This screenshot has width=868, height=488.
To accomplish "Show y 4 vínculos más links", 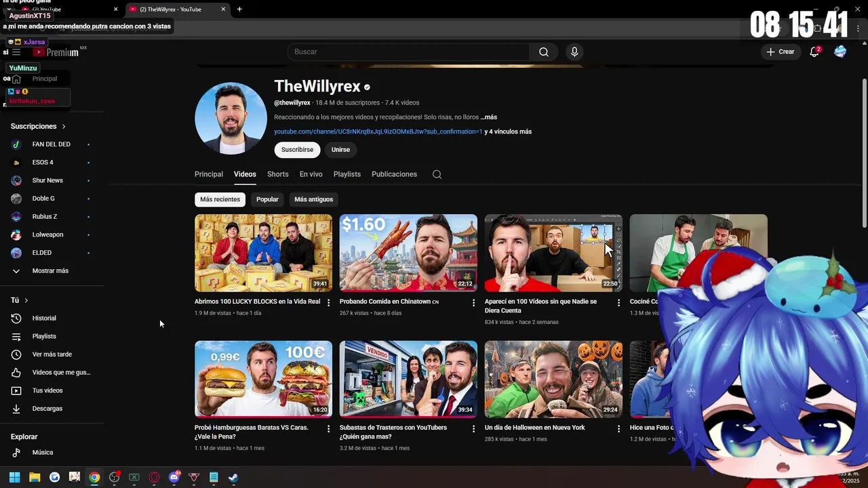I will click(508, 131).
